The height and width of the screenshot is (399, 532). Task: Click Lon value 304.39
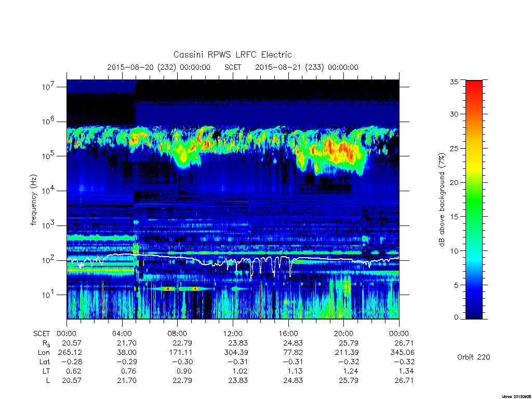236,353
